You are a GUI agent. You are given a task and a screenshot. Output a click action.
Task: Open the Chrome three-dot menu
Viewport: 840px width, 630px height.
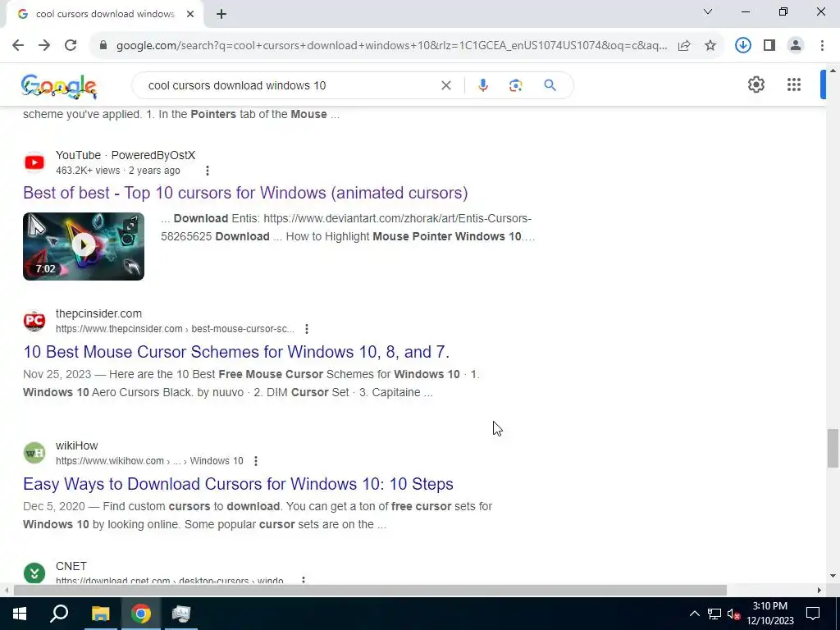click(x=822, y=45)
